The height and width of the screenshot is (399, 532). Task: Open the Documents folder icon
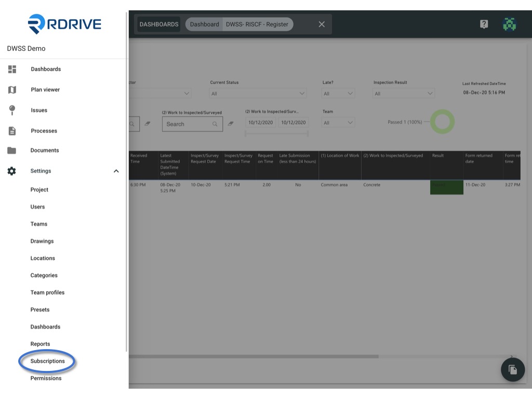[x=12, y=150]
